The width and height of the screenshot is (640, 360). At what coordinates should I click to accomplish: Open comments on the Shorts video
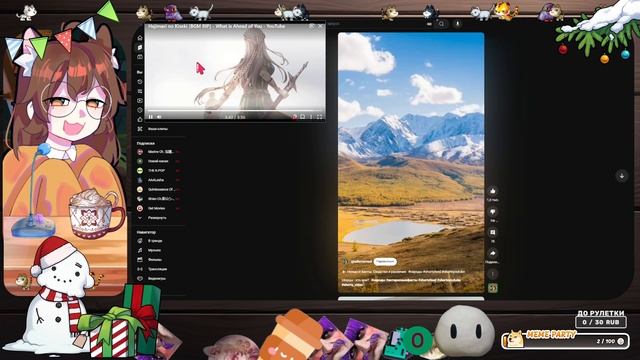(493, 232)
